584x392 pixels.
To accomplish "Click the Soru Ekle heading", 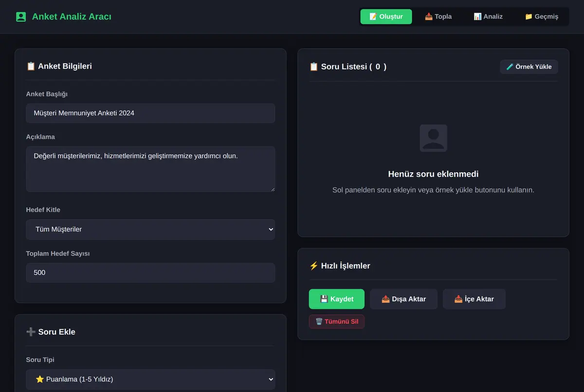I will (x=51, y=332).
